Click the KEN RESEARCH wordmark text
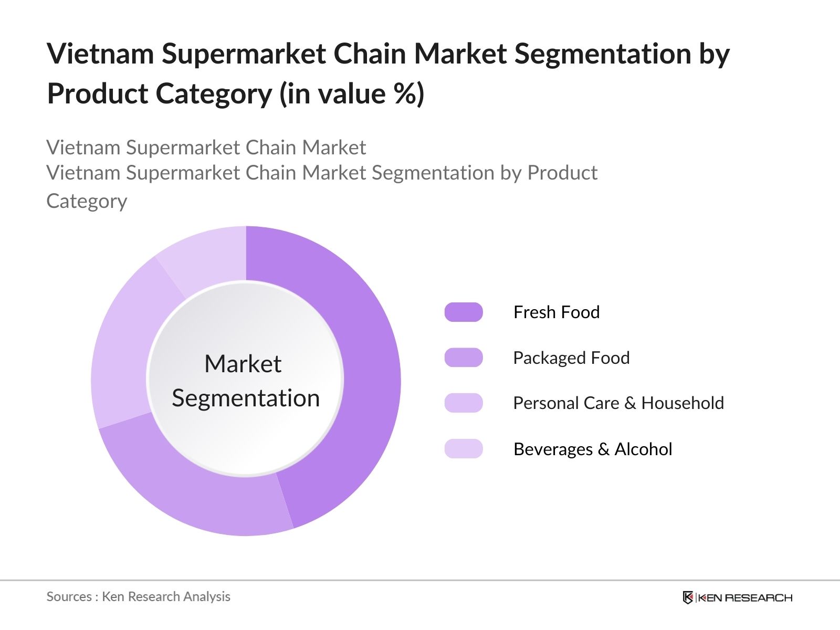This screenshot has height=630, width=840. [x=745, y=597]
